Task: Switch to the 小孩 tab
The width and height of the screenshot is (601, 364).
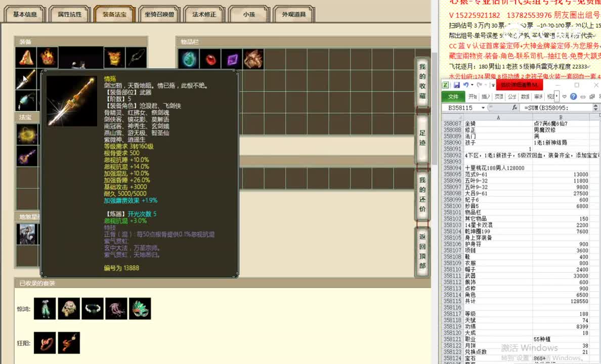Action: click(x=249, y=14)
